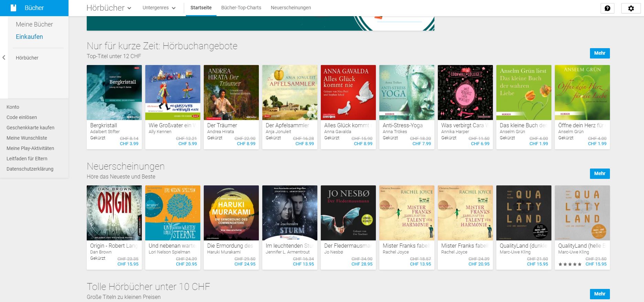Expand the Hörbücher genre dropdown
The width and height of the screenshot is (644, 302).
point(109,8)
